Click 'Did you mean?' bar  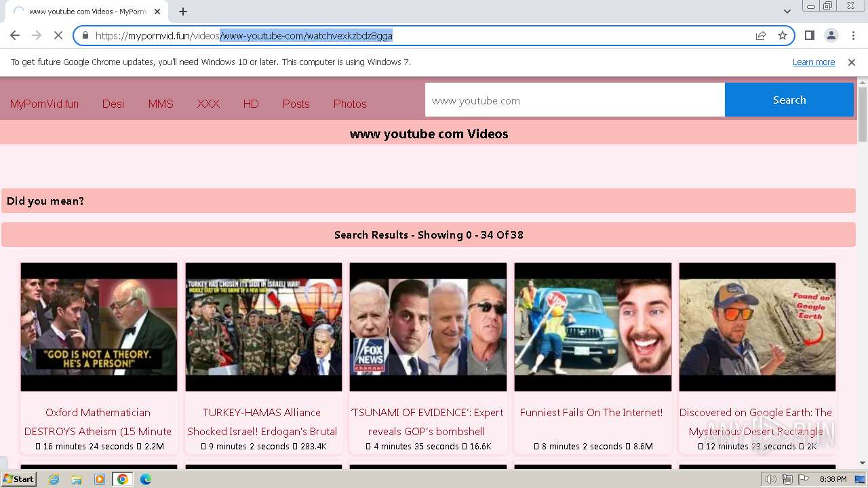pos(429,201)
